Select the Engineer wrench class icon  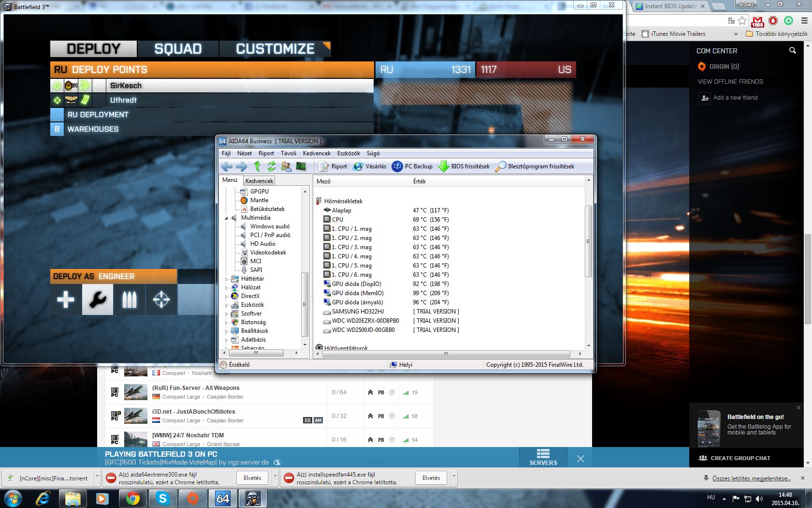tap(98, 299)
